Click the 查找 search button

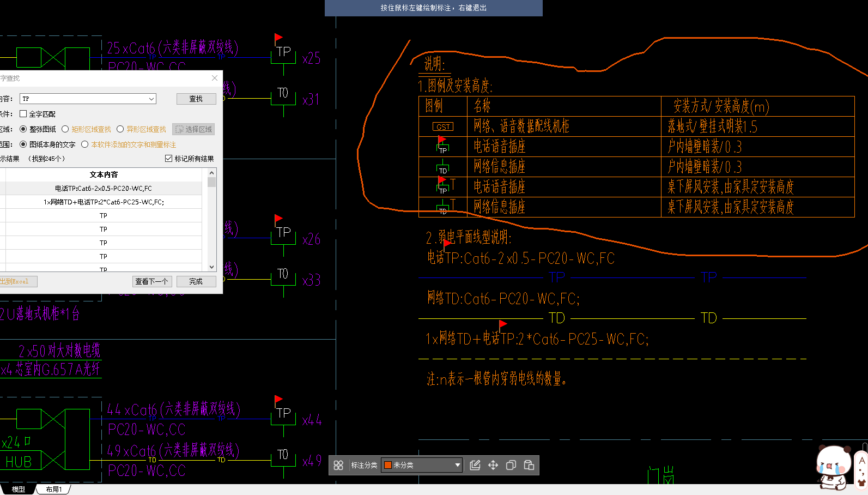click(x=196, y=99)
